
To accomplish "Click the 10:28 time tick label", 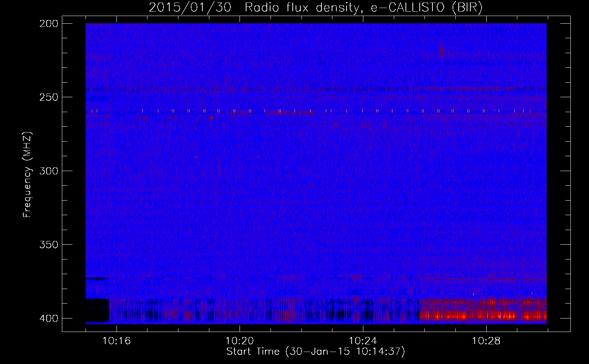I will point(486,341).
